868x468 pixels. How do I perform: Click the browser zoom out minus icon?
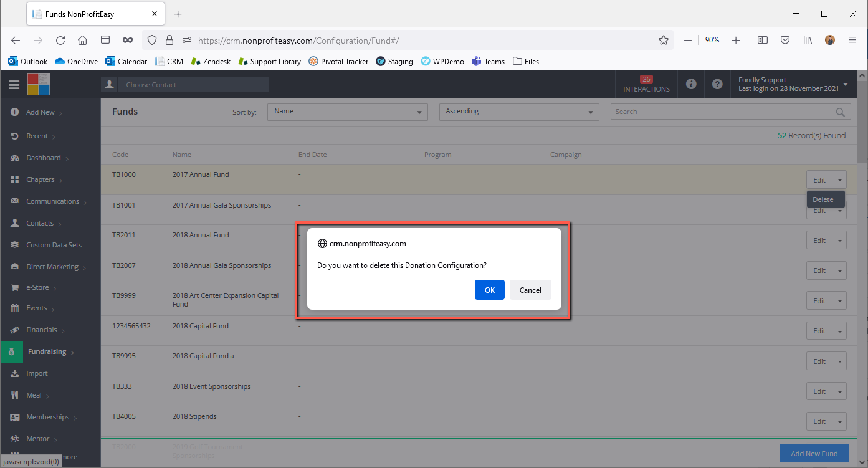tap(688, 40)
